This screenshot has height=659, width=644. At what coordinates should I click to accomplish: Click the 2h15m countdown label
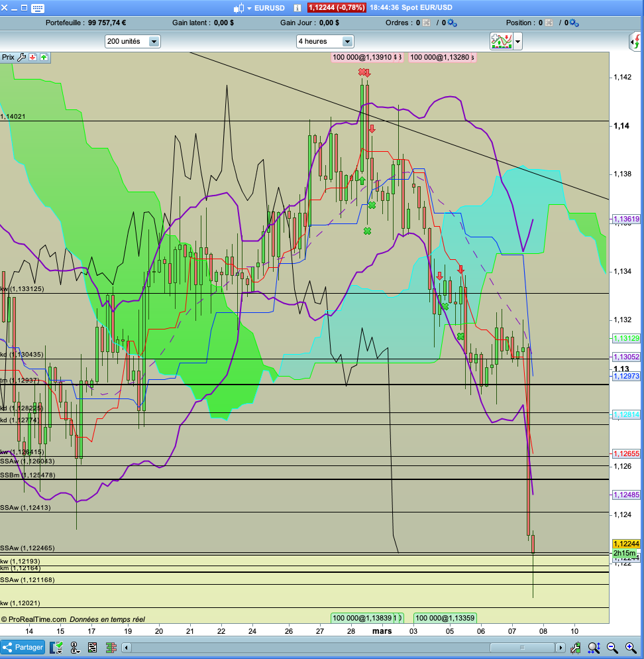tap(624, 553)
